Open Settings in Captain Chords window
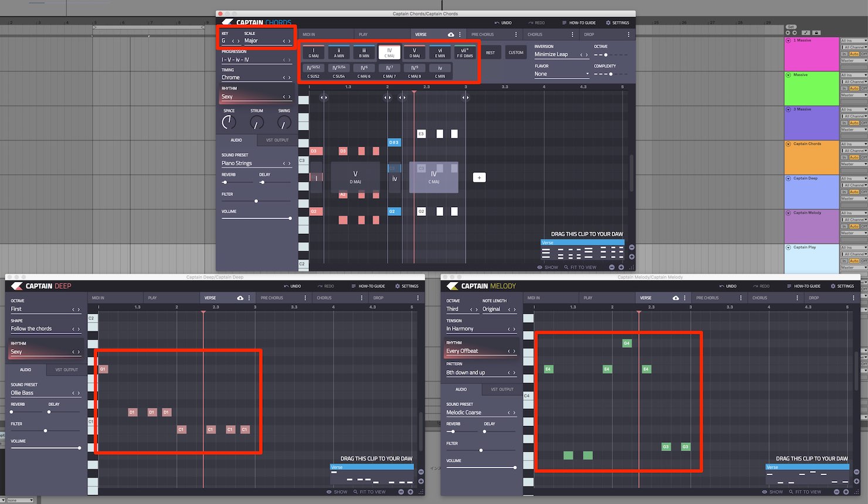868x504 pixels. pyautogui.click(x=618, y=23)
